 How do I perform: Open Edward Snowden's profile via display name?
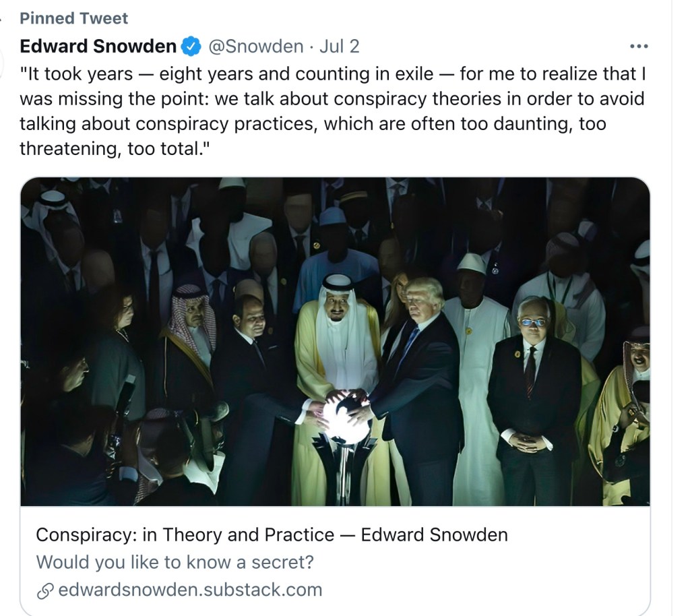98,47
